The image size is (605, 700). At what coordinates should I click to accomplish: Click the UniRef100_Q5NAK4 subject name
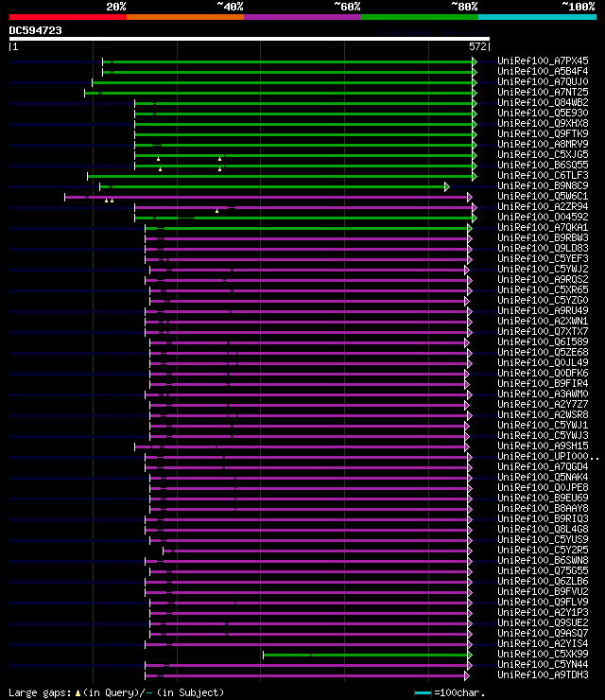click(x=543, y=477)
